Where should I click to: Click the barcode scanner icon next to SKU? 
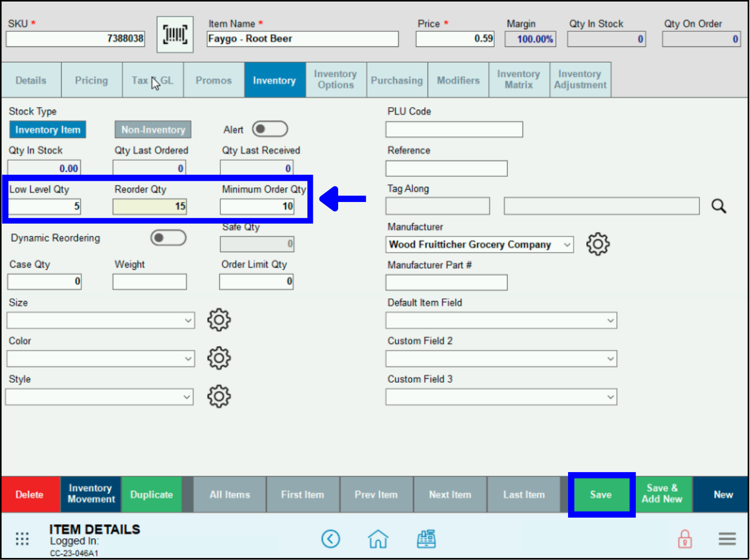click(x=175, y=34)
